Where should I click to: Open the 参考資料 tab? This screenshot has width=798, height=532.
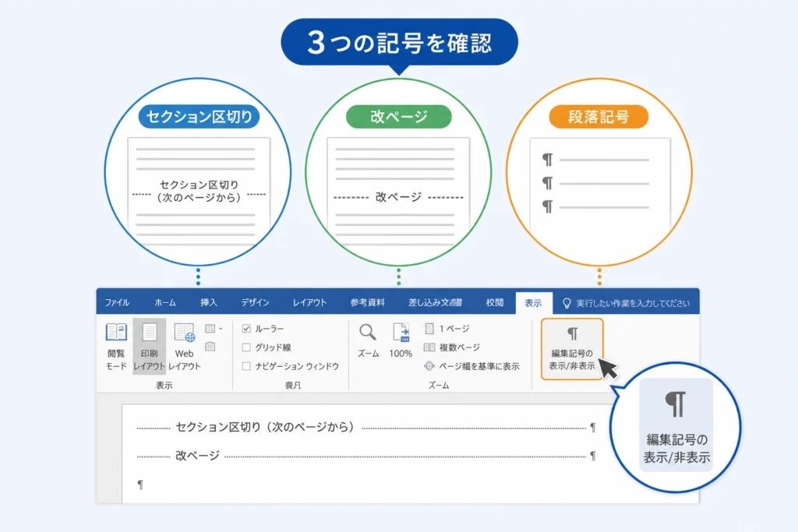[368, 303]
